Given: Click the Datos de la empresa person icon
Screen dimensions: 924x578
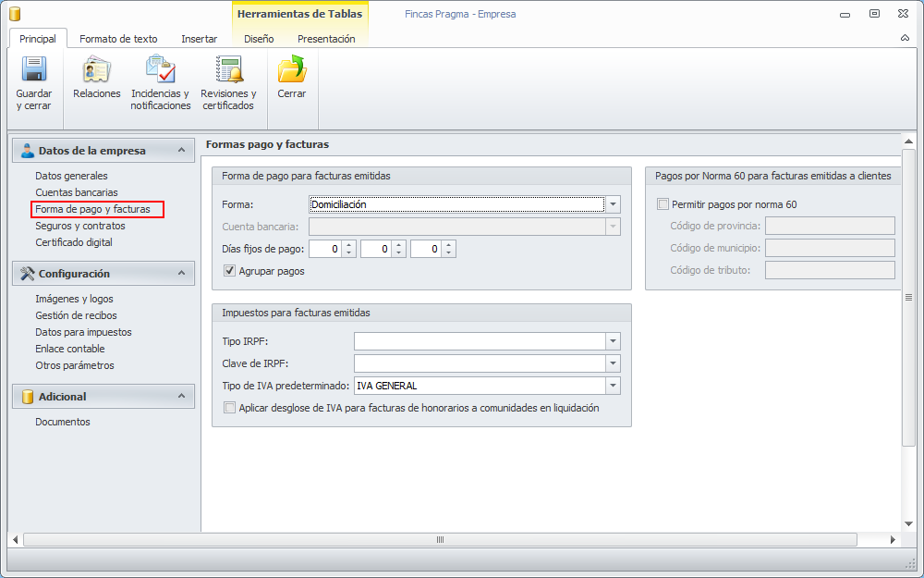Looking at the screenshot, I should point(27,151).
